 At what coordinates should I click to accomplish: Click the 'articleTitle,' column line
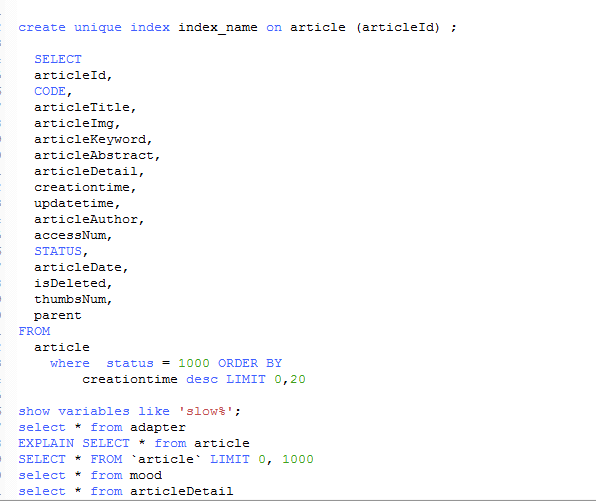(85, 107)
